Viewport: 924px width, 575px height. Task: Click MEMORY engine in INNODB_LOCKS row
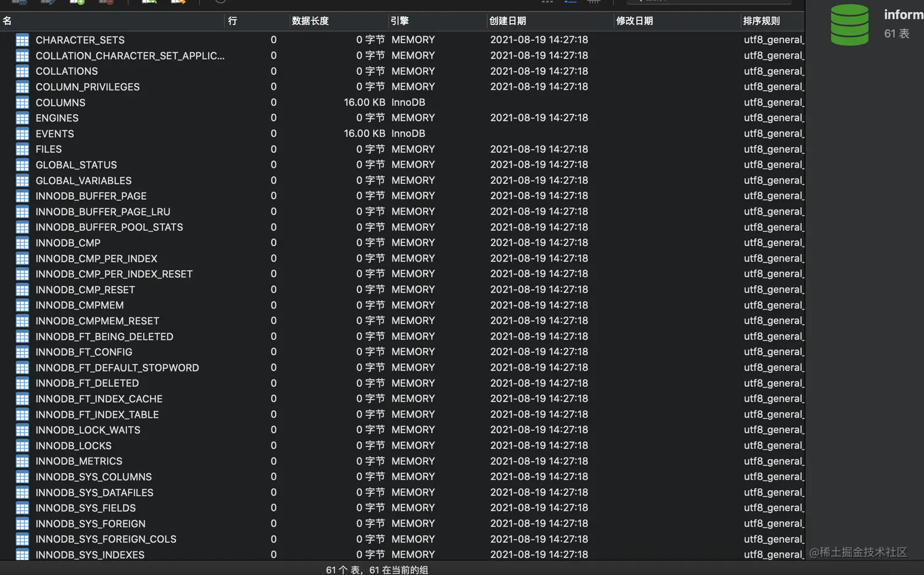click(x=413, y=446)
